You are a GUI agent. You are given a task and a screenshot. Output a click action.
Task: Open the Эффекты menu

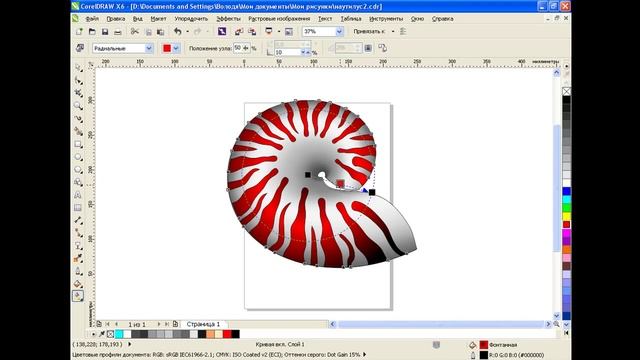(x=228, y=19)
